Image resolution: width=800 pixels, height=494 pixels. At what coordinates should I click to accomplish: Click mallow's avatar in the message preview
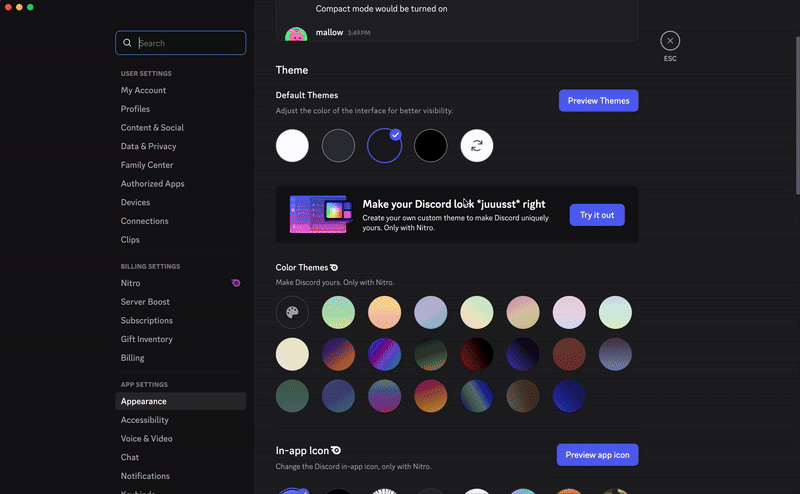pos(295,35)
